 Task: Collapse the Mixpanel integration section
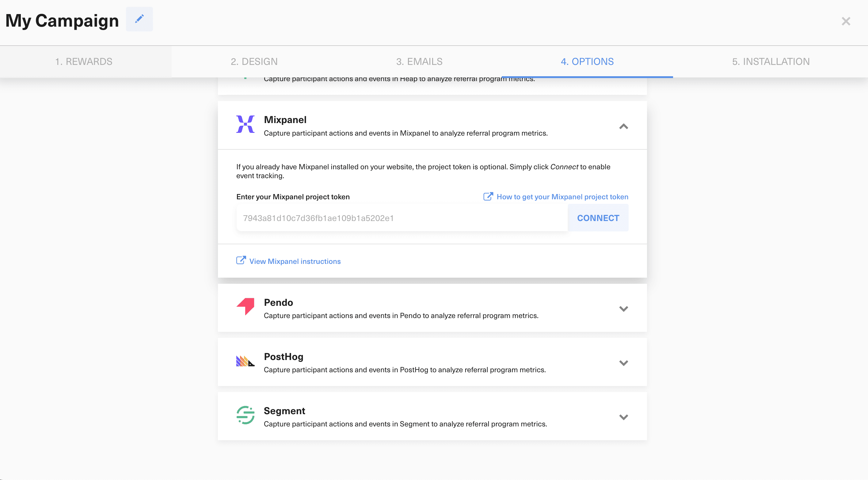pos(624,126)
